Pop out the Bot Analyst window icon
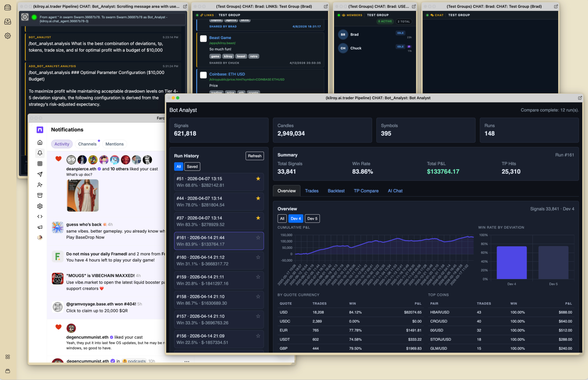 point(580,98)
